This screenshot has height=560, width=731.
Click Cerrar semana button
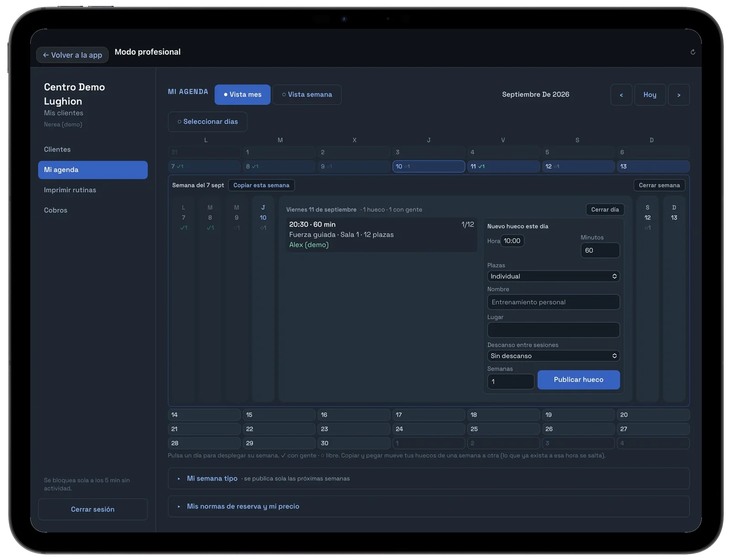click(x=659, y=185)
